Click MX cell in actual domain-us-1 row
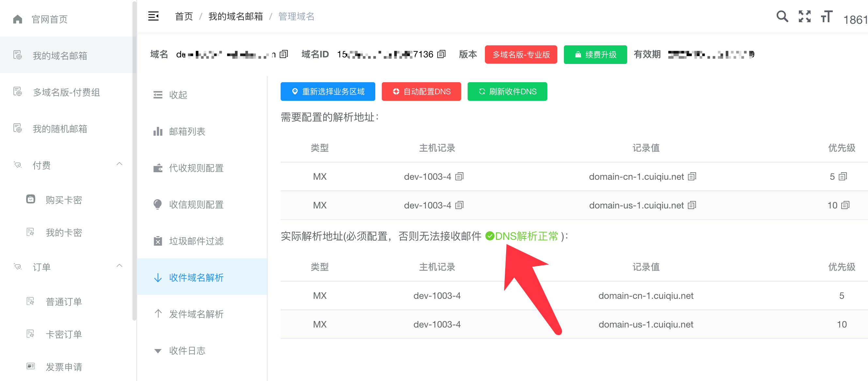This screenshot has height=381, width=868. click(319, 324)
